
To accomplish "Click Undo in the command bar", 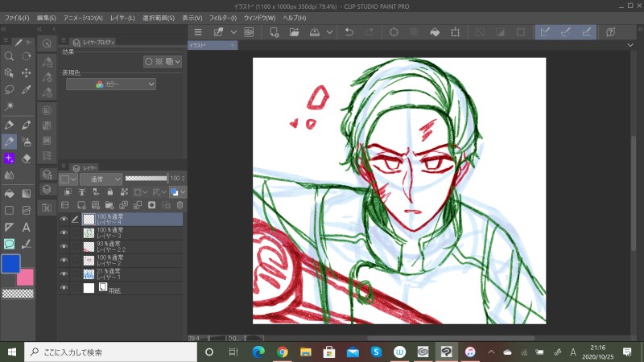I will [x=349, y=32].
